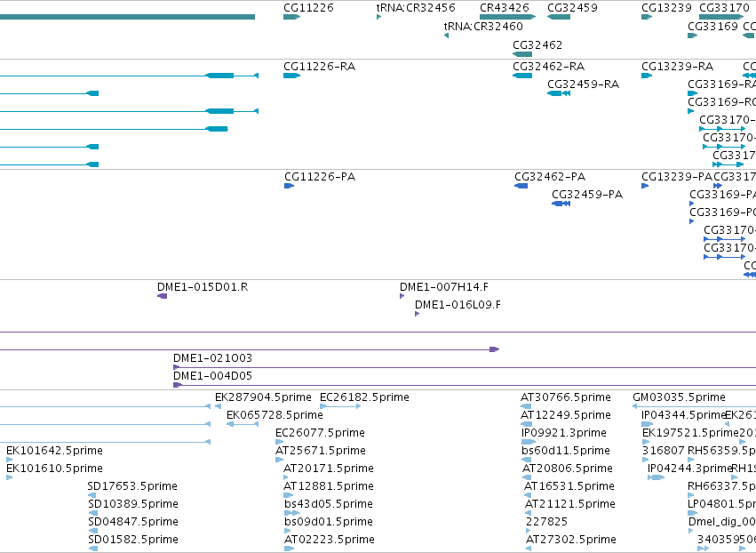Open EST EK065728.5prime label

click(x=275, y=415)
